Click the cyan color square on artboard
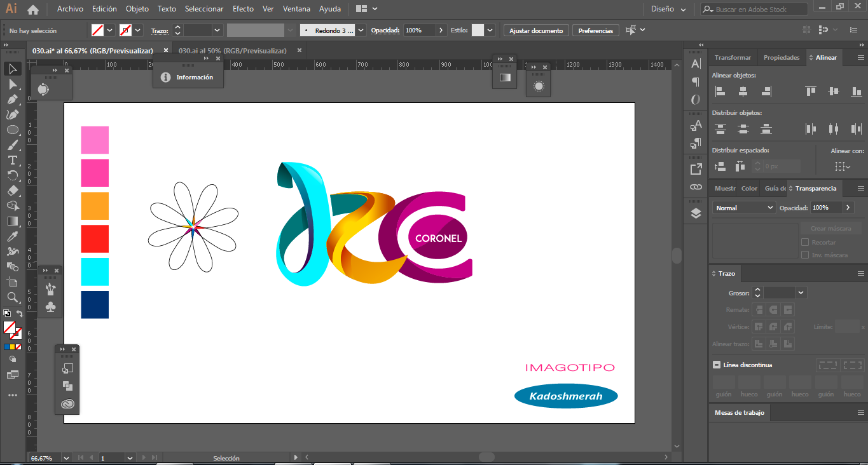 tap(95, 272)
